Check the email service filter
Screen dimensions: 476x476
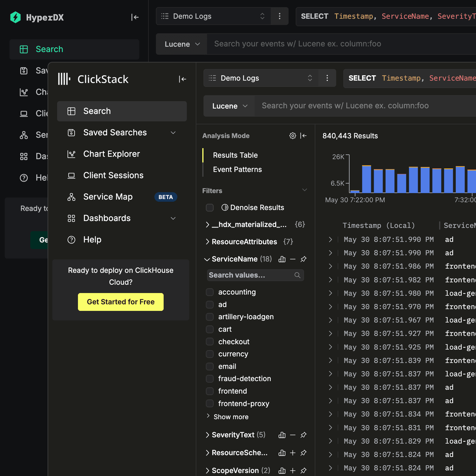click(x=210, y=367)
